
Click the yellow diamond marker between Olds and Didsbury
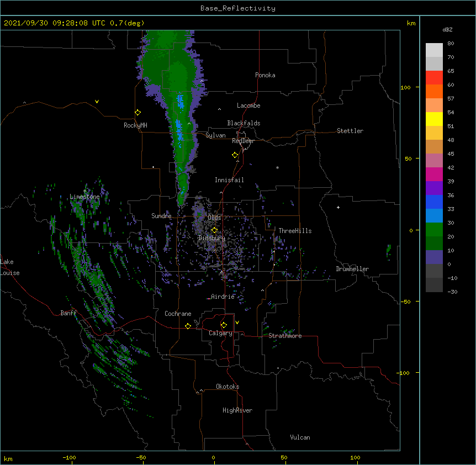pos(214,230)
